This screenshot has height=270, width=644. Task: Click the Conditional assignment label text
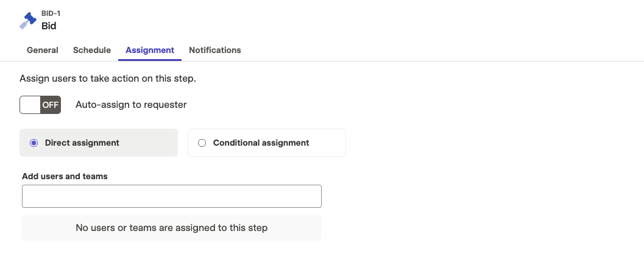coord(261,143)
